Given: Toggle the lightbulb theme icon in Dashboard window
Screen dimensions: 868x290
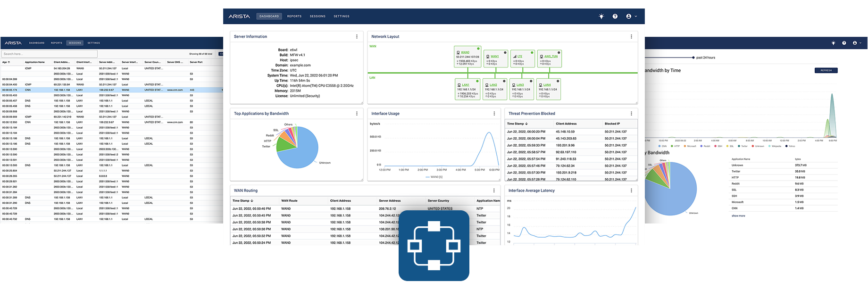Looking at the screenshot, I should coord(601,17).
